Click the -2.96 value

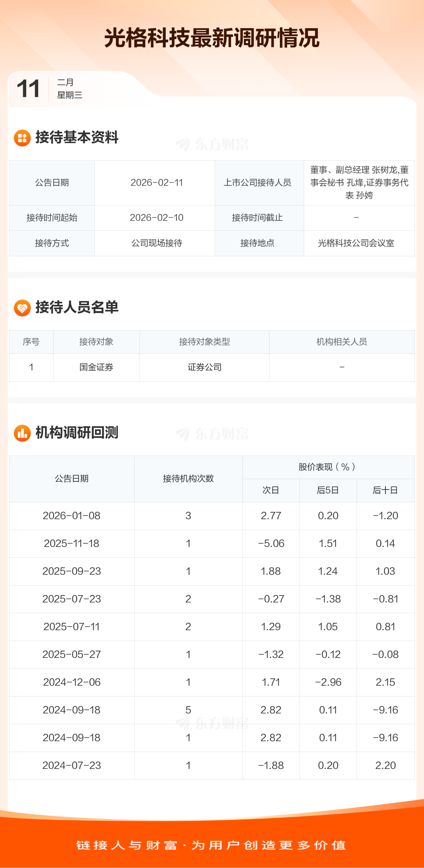click(328, 682)
